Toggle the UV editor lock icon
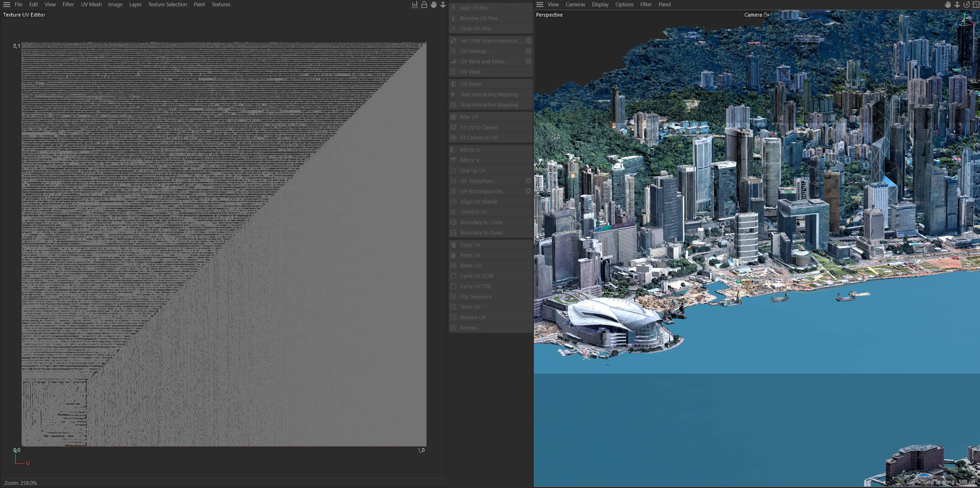Screen dimensions: 980x488 (424, 5)
